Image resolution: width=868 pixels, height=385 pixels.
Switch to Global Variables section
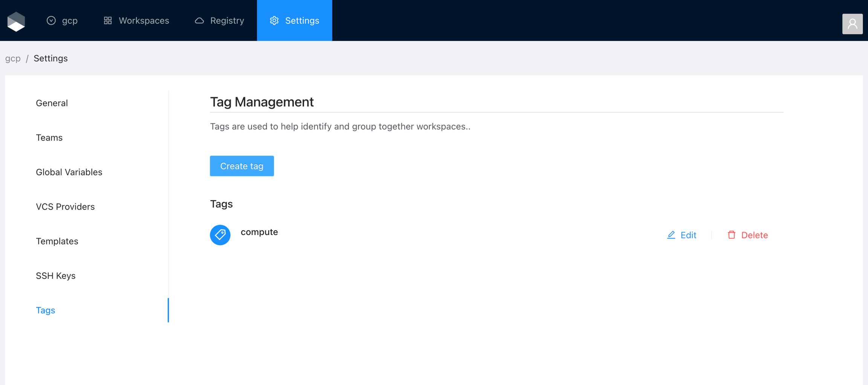point(69,172)
